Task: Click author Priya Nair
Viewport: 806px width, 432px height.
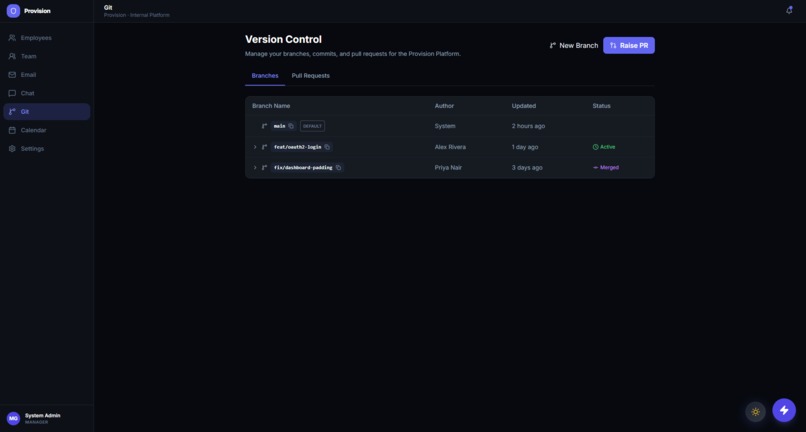Action: pos(449,168)
